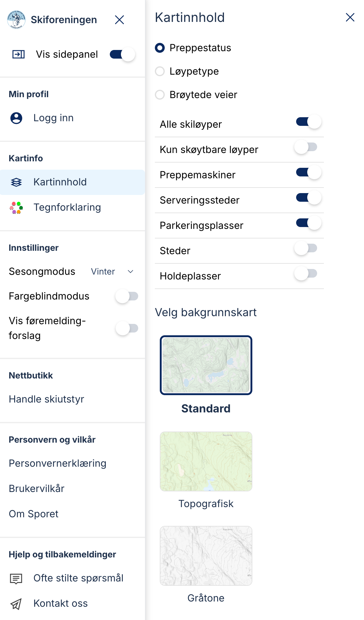This screenshot has height=620, width=364.
Task: Click the Standard label under the map
Action: click(206, 409)
